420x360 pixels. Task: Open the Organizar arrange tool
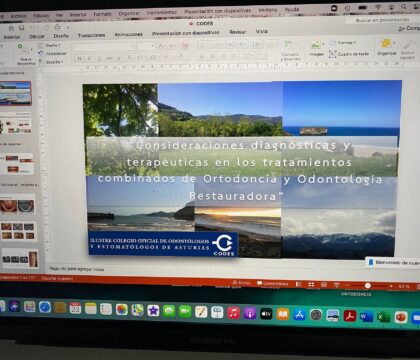click(387, 47)
